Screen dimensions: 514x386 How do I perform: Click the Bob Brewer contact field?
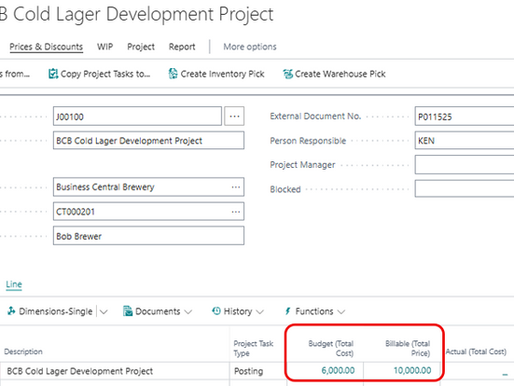(149, 236)
